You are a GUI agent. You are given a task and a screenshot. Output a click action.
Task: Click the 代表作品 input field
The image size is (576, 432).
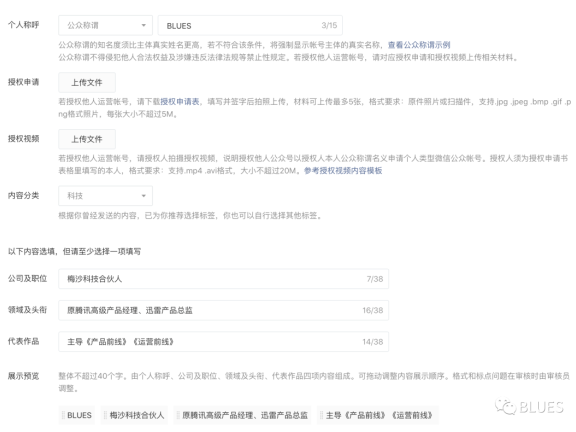tap(223, 342)
